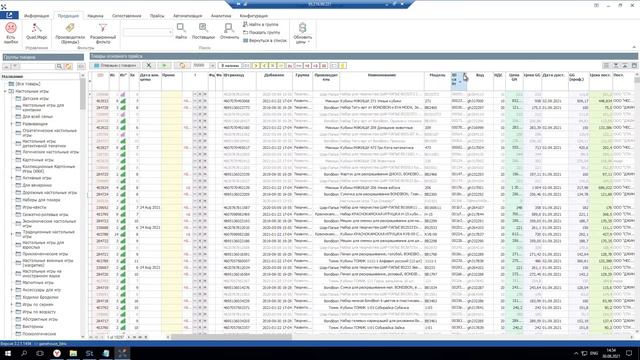Click the group tree search field
This screenshot has width=640, height=360.
tap(37, 66)
